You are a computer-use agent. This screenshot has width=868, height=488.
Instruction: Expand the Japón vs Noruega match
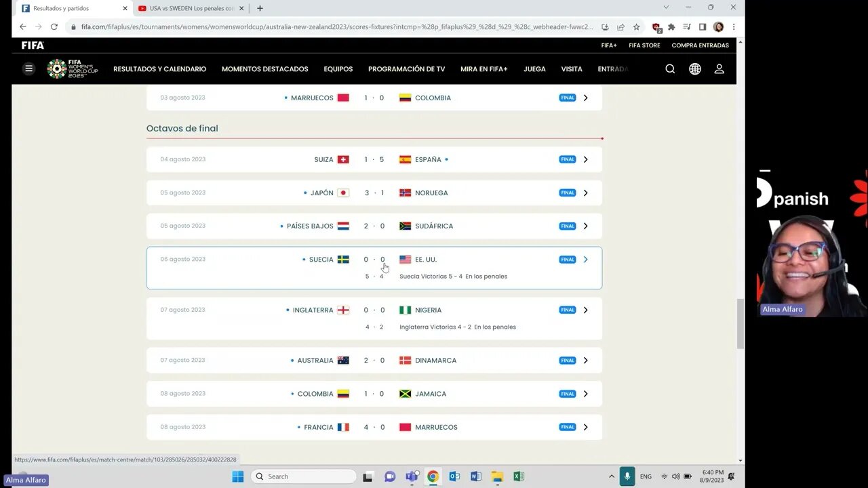(x=586, y=193)
